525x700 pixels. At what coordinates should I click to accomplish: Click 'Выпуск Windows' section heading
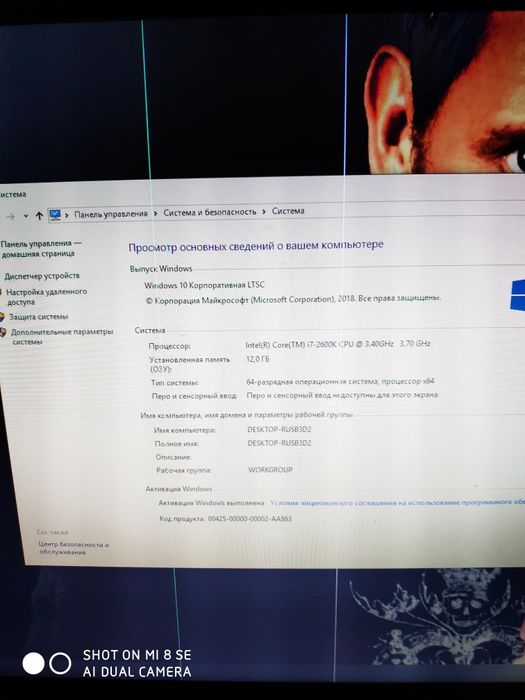161,269
